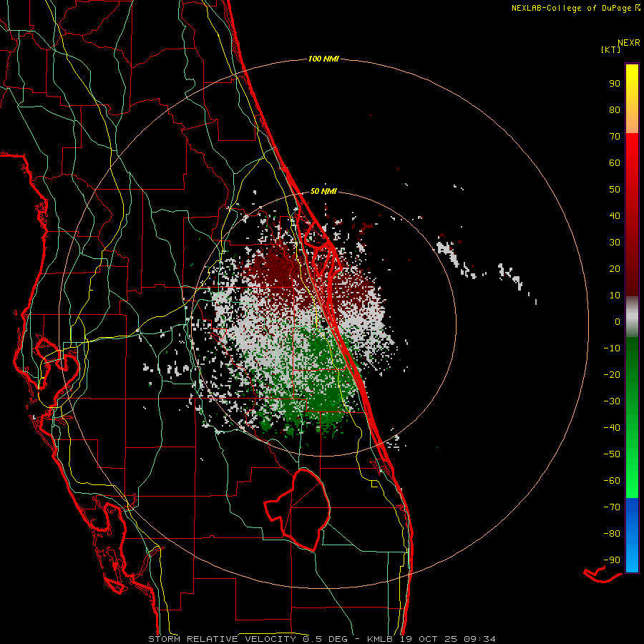Click the -70 value on velocity scale
Viewport: 644px width, 644px height.
click(x=612, y=507)
